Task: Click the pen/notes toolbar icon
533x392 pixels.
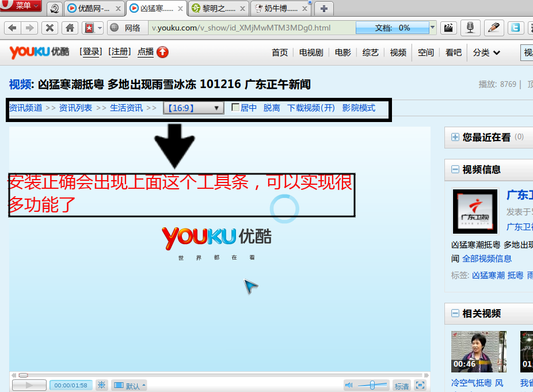Action: click(x=493, y=28)
